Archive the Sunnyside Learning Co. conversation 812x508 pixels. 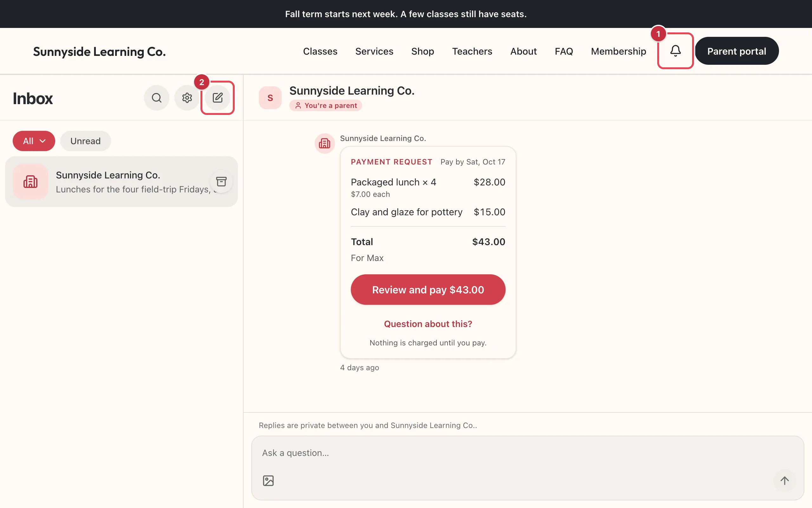(221, 181)
